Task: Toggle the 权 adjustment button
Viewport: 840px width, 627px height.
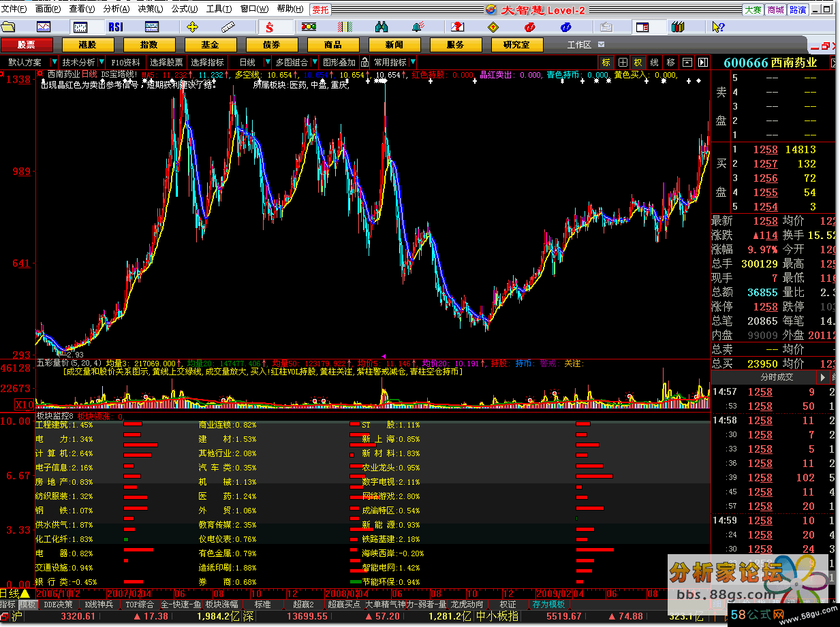Action: [x=638, y=62]
